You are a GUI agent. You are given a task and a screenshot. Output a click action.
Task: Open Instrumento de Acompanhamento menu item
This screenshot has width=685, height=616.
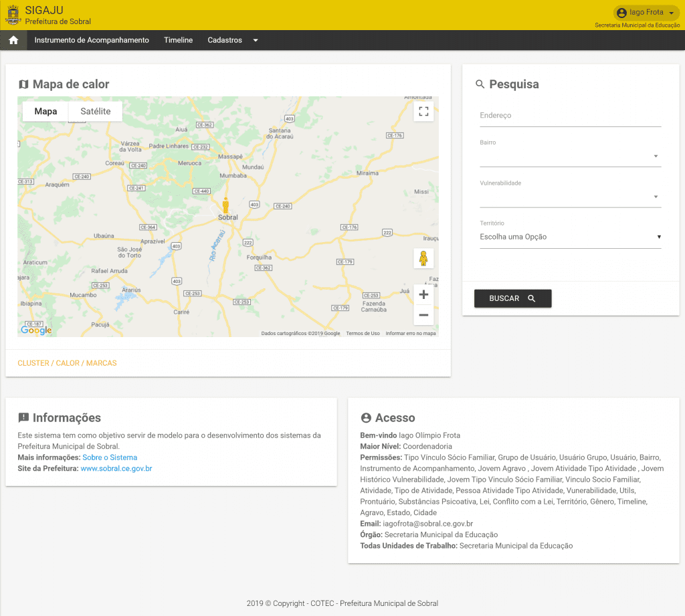point(92,40)
